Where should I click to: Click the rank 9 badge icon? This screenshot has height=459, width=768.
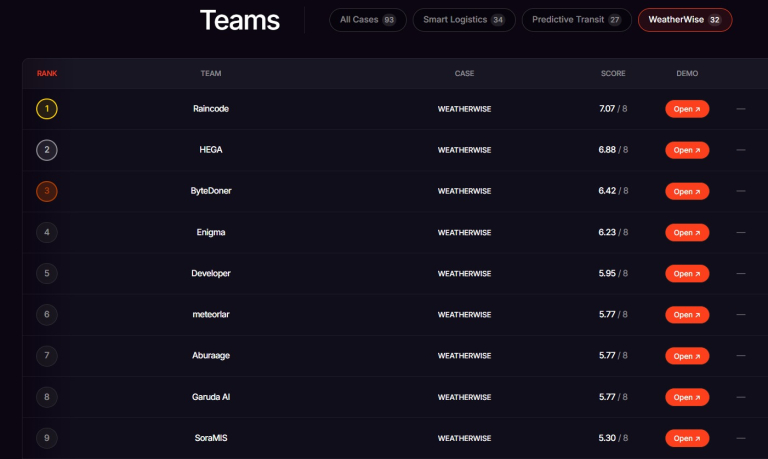point(46,438)
